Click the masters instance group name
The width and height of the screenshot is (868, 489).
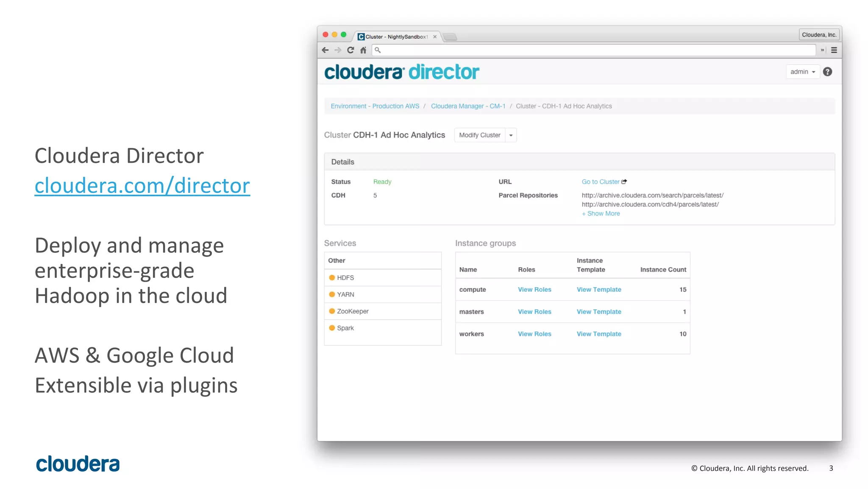point(471,312)
